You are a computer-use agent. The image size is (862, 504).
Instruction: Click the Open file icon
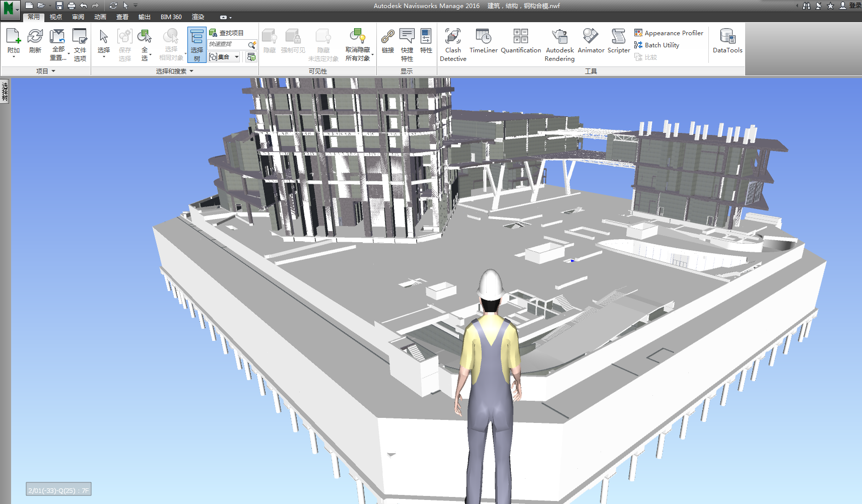point(41,6)
